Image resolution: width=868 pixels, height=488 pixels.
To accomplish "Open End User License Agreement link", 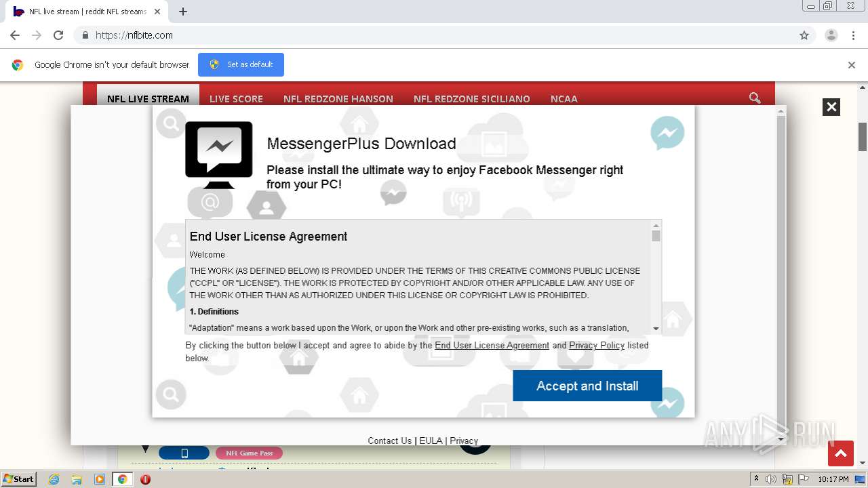I will pos(492,345).
